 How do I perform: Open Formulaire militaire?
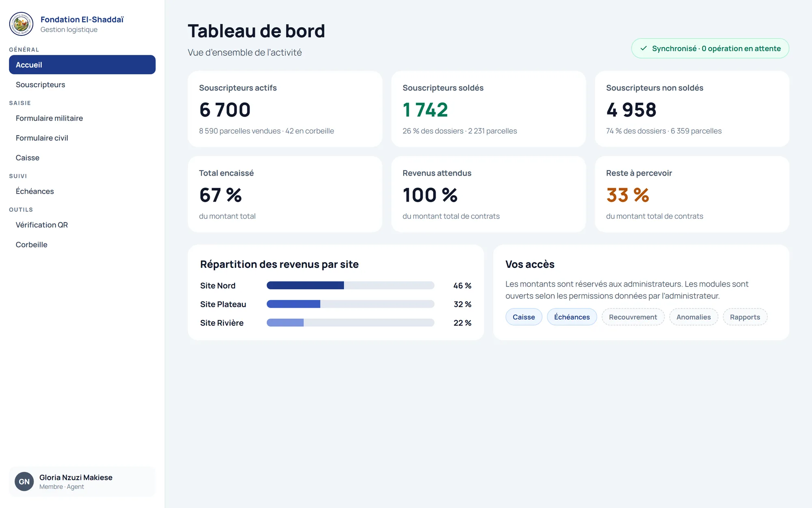pyautogui.click(x=82, y=118)
